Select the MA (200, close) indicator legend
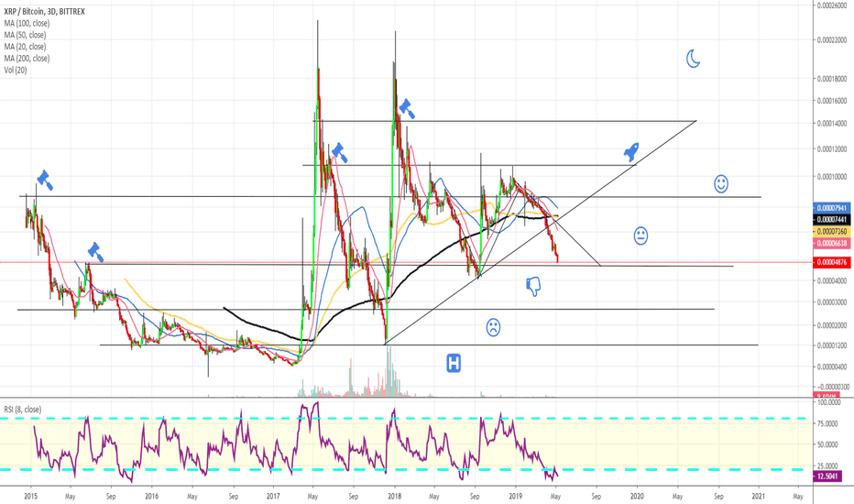Viewport: 854px width, 504px height. 27,59
